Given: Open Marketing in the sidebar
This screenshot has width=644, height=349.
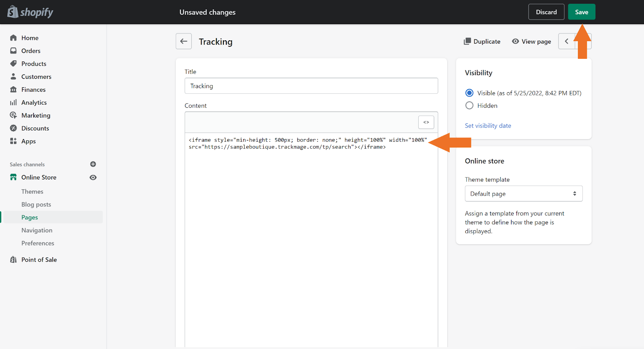Looking at the screenshot, I should [36, 115].
